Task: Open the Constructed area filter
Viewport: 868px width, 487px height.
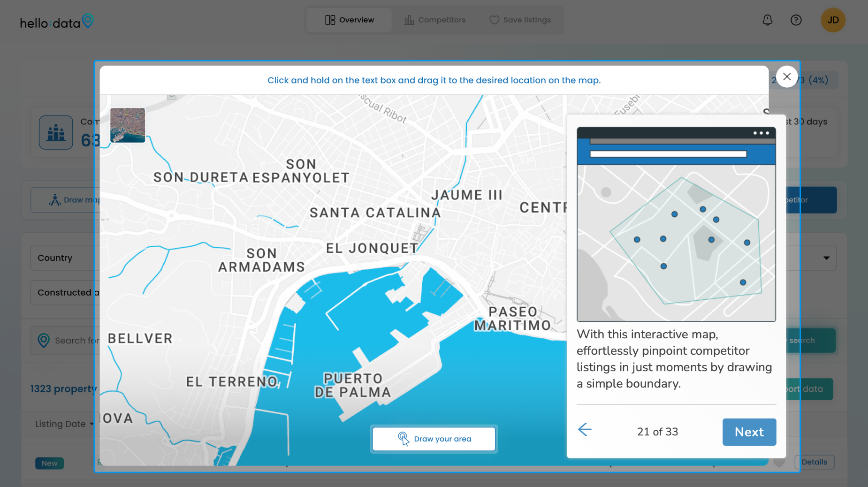Action: [65, 293]
